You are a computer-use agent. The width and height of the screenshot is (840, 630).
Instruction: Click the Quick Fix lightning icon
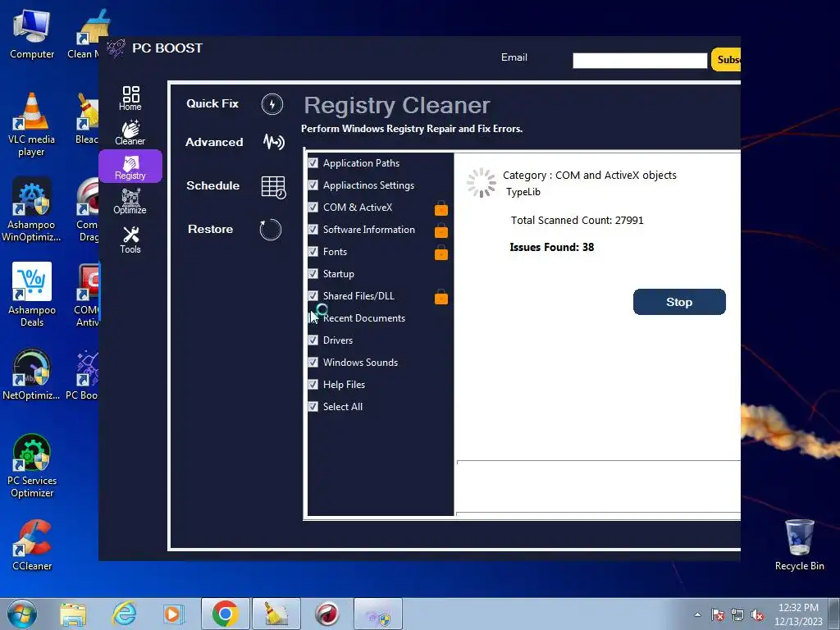coord(272,104)
